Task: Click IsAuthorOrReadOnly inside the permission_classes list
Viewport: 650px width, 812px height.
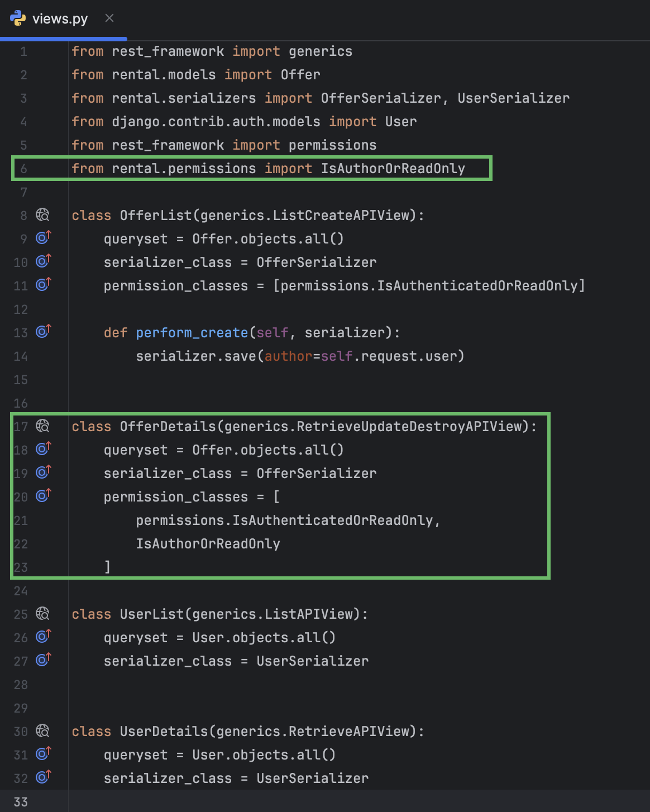Action: click(208, 543)
